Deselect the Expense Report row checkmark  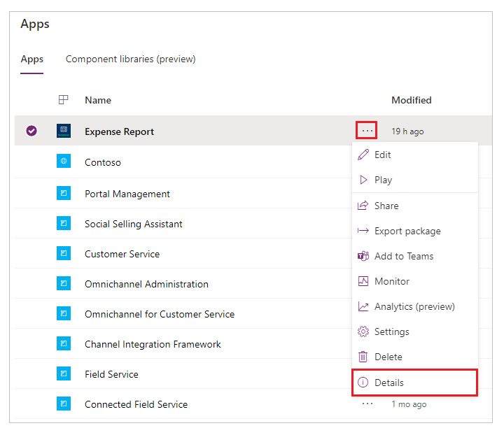tap(31, 131)
